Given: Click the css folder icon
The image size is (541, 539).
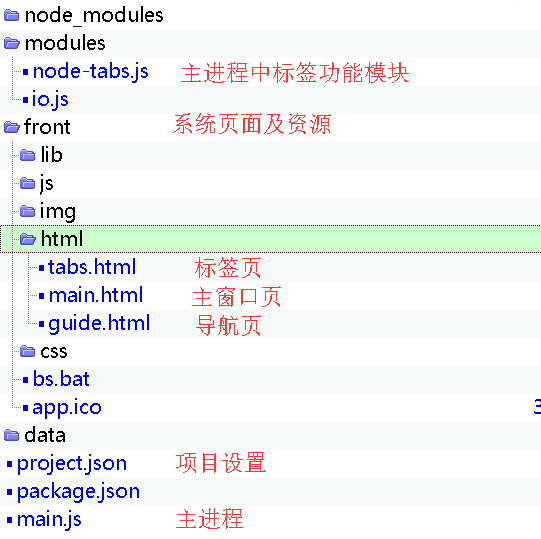Looking at the screenshot, I should 27,351.
